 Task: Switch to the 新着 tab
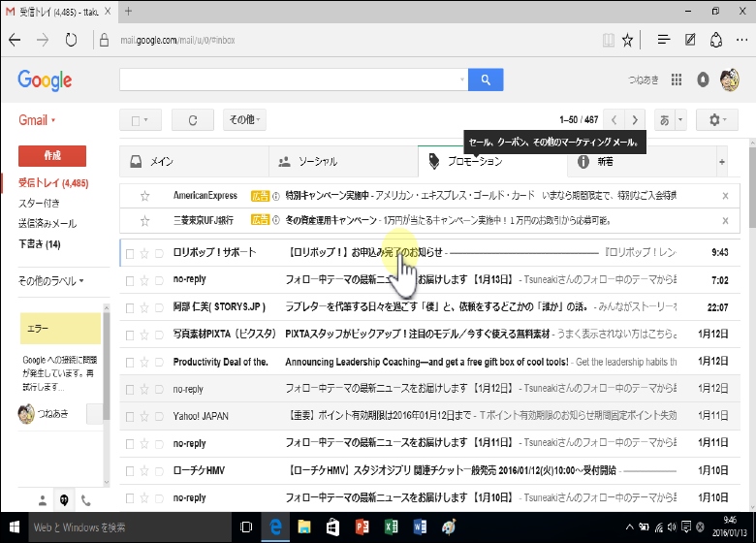coord(640,162)
